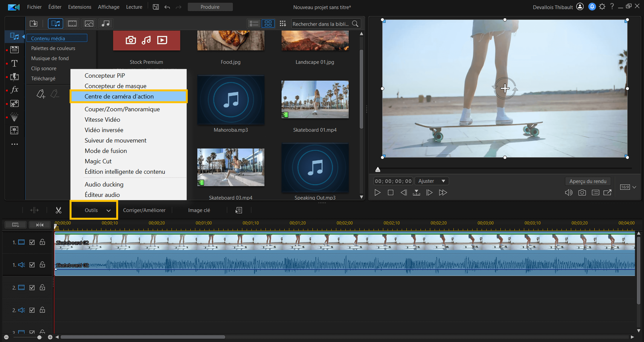Open the Title room (T icon)
Image resolution: width=644 pixels, height=342 pixels.
point(14,63)
